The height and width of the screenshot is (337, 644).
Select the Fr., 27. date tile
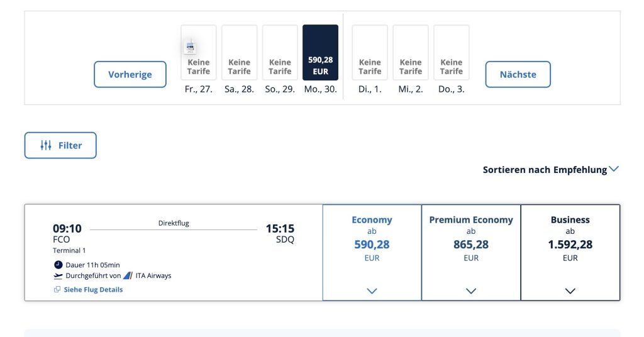tap(199, 53)
